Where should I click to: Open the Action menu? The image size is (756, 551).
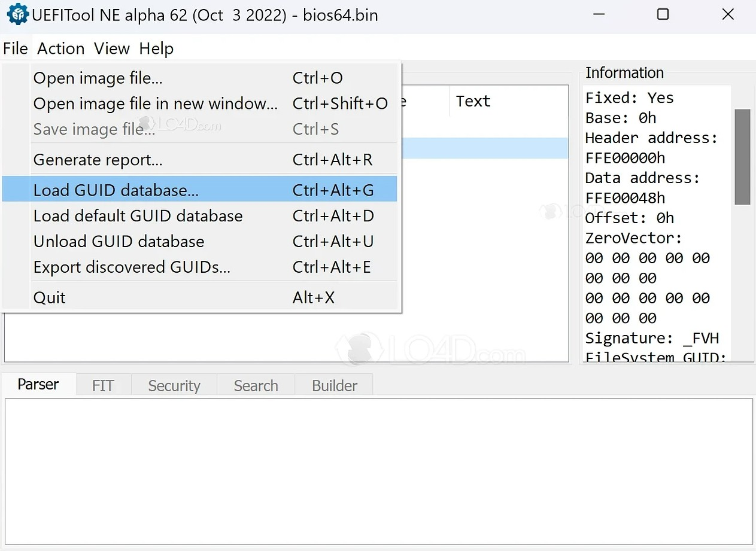point(61,48)
